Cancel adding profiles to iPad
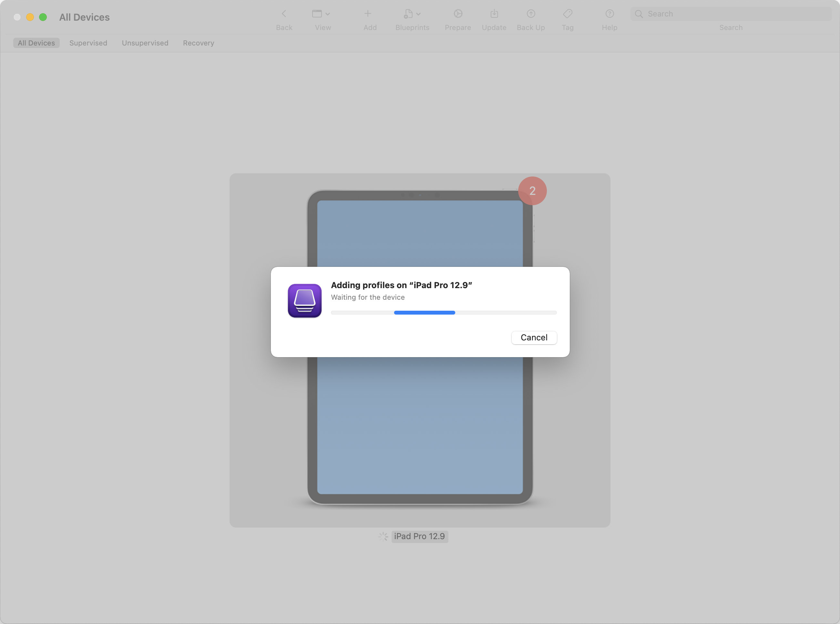 click(534, 338)
